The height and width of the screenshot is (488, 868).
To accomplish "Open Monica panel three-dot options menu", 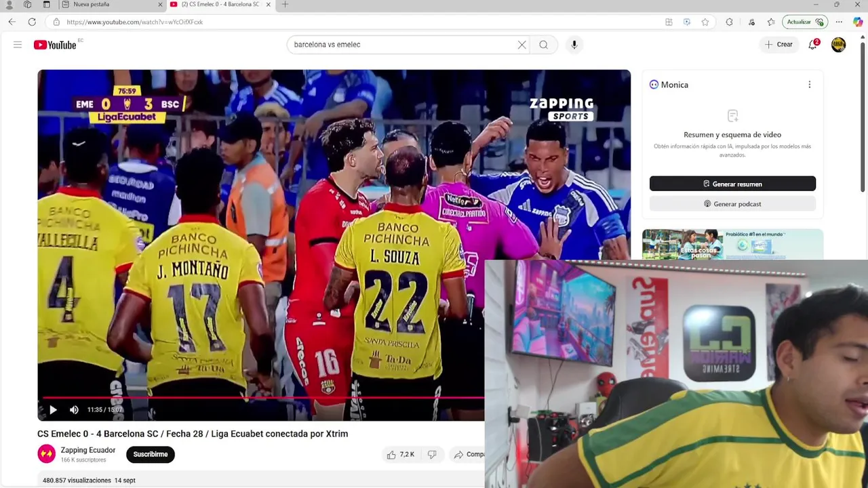I will (x=809, y=85).
